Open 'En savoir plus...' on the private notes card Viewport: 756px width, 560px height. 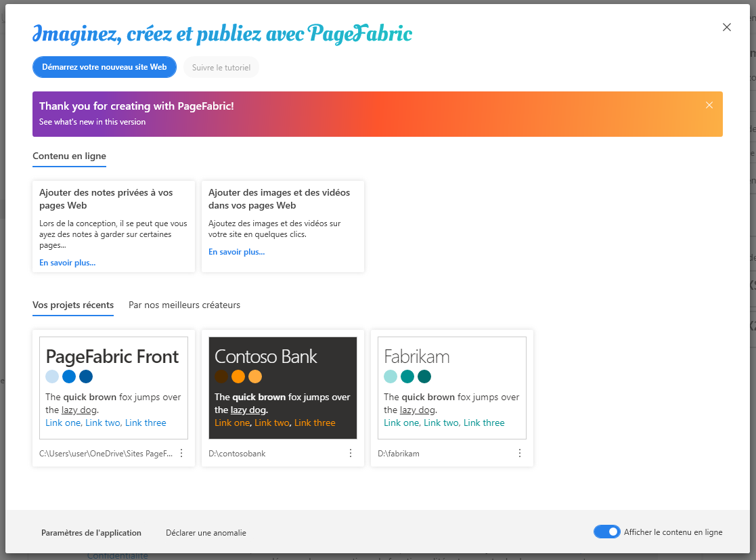click(67, 262)
